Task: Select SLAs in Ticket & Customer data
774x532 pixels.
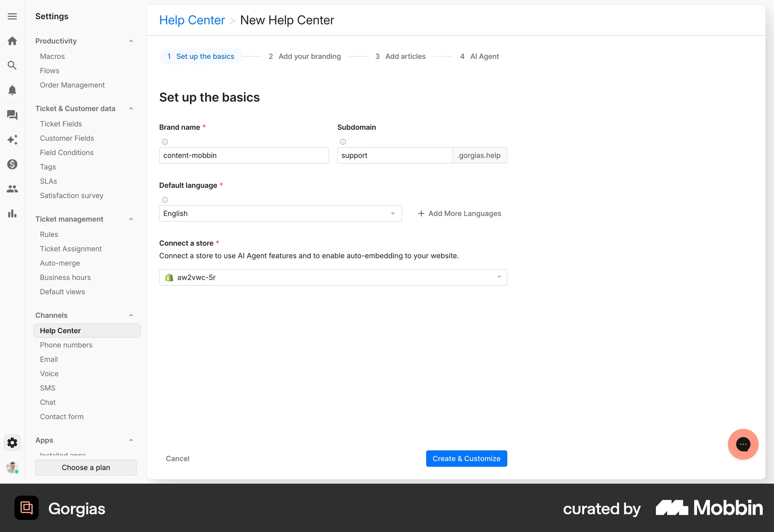Action: click(x=48, y=181)
